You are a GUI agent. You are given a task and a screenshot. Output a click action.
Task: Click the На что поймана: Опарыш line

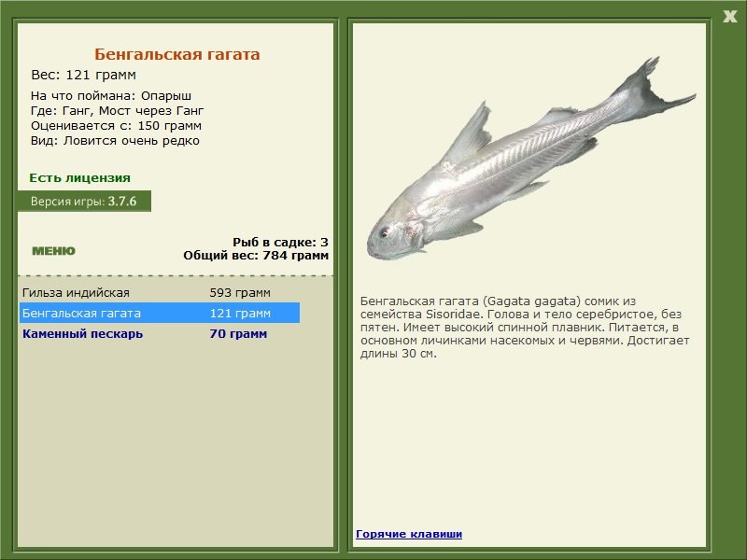(111, 96)
